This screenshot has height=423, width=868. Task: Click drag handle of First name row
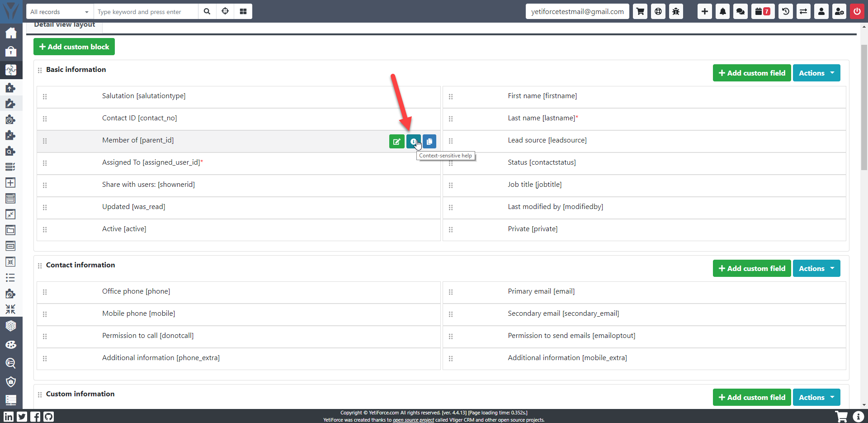click(451, 97)
